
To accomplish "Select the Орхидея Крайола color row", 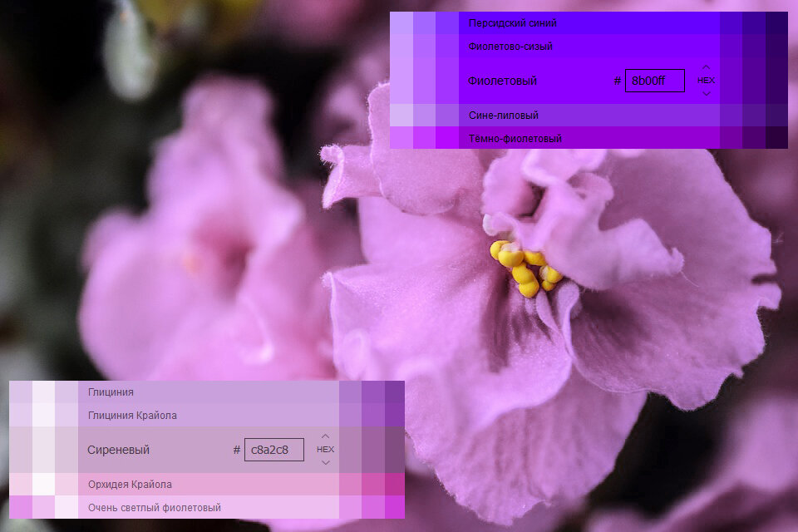I will (x=207, y=485).
